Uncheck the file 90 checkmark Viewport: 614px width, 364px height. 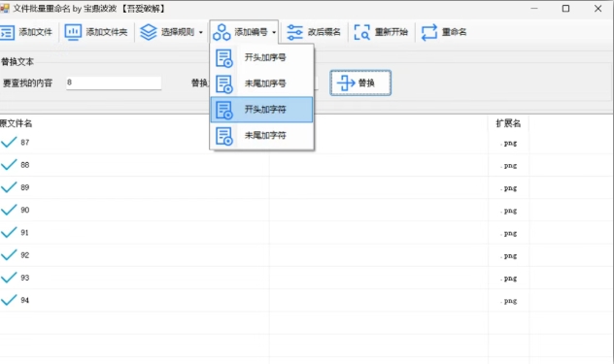[9, 211]
